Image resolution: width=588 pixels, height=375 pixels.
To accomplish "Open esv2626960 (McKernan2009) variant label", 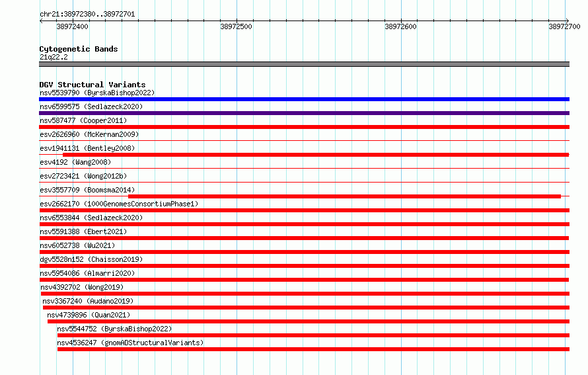I will tap(89, 134).
